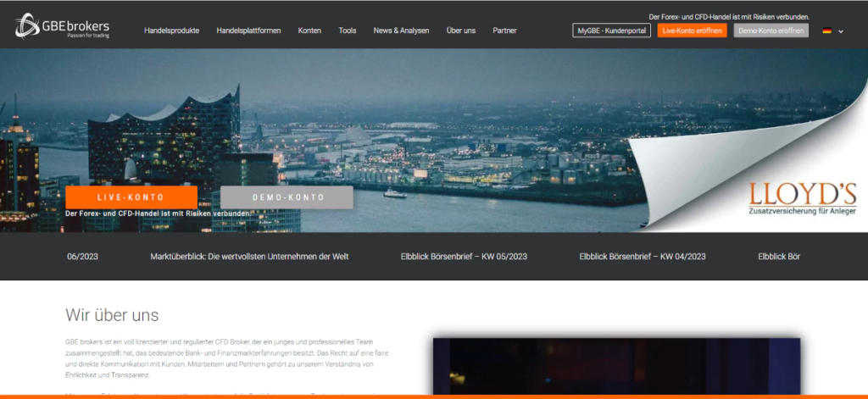Open the Über uns menu

pyautogui.click(x=461, y=30)
